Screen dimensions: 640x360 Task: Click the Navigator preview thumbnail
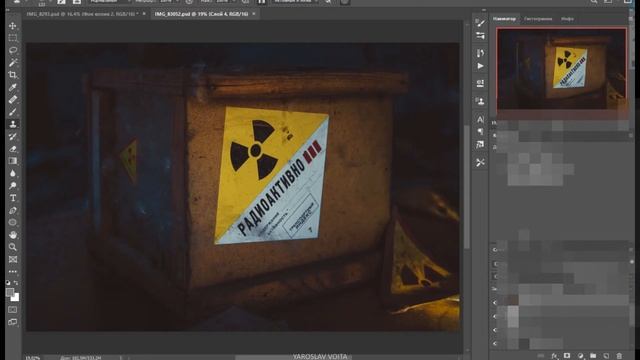(x=561, y=69)
